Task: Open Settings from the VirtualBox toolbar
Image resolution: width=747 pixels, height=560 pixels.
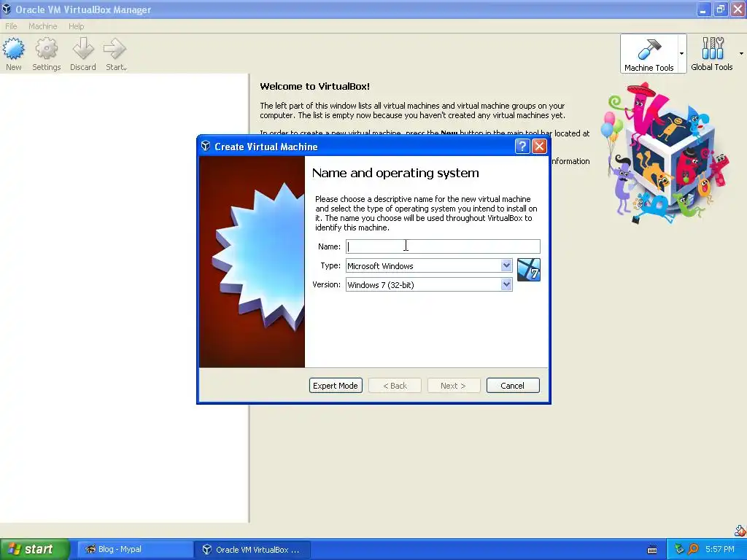Action: (46, 54)
